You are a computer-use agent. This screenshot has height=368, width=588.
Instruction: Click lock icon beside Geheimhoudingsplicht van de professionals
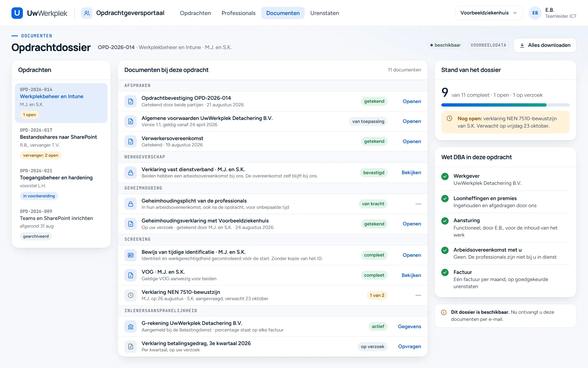pos(131,204)
